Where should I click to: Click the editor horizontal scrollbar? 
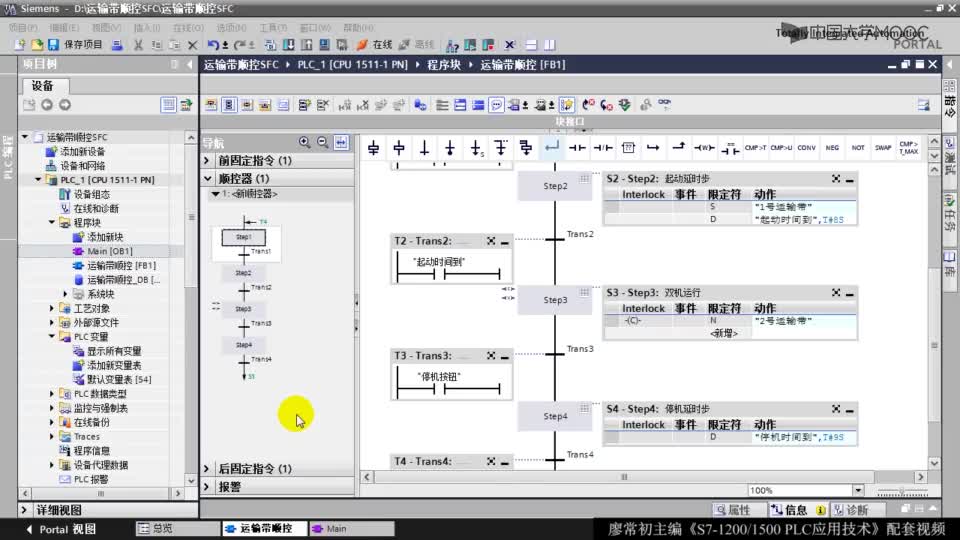pos(624,477)
